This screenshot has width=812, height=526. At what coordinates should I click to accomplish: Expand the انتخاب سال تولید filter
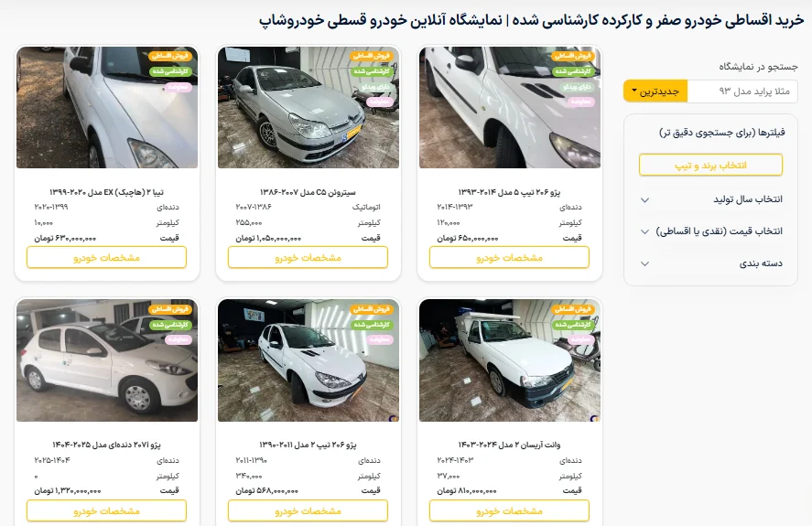pos(711,199)
